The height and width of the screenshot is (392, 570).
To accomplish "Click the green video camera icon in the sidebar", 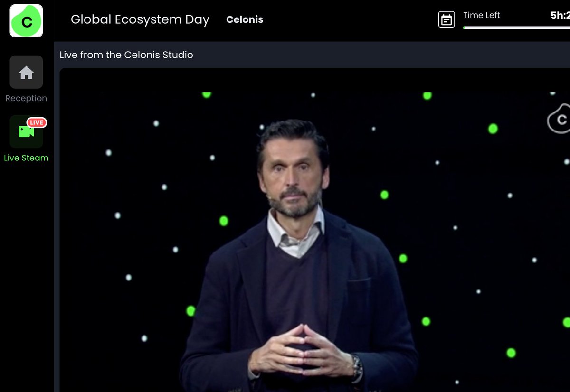I will (26, 131).
